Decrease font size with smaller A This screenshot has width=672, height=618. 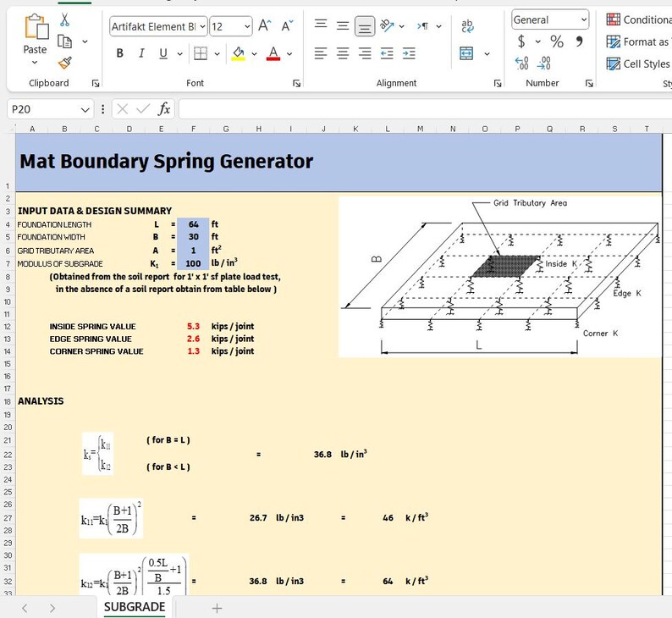point(287,25)
